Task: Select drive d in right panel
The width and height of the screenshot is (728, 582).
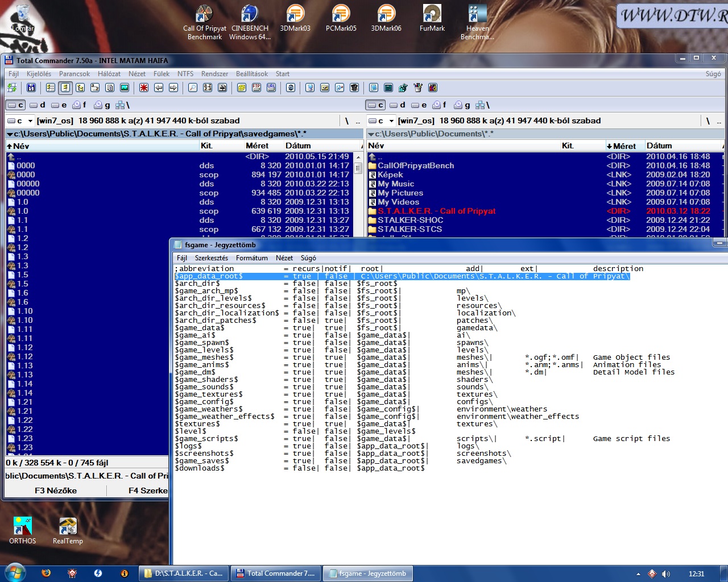Action: click(x=398, y=105)
